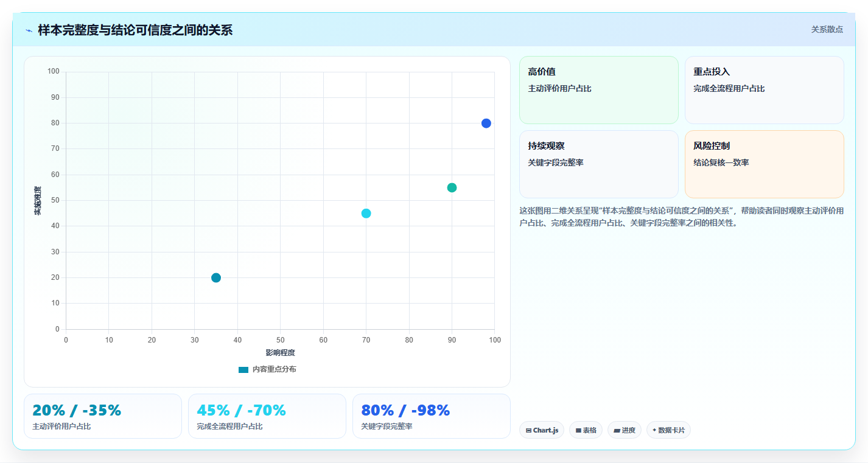Click the 数据卡片 tag chip

(x=668, y=430)
